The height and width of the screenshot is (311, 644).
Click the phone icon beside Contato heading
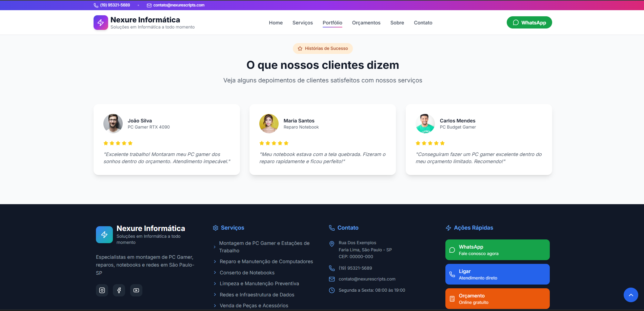pos(332,228)
